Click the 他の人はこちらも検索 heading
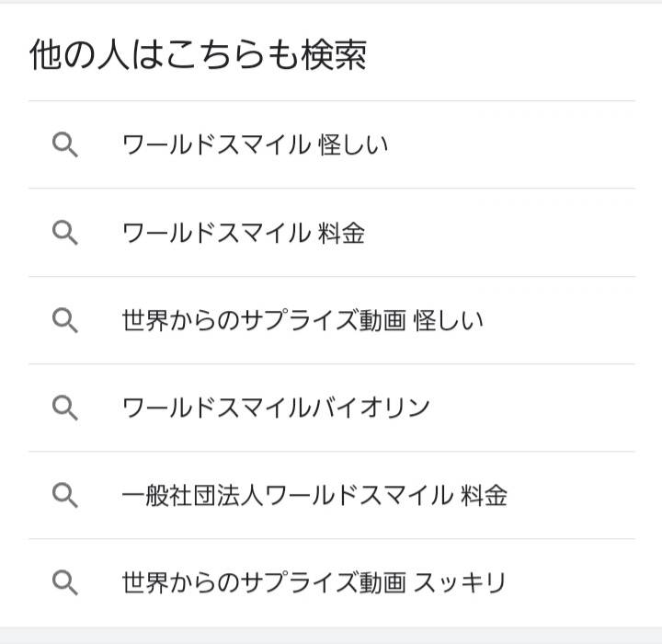The width and height of the screenshot is (662, 644). (x=198, y=55)
